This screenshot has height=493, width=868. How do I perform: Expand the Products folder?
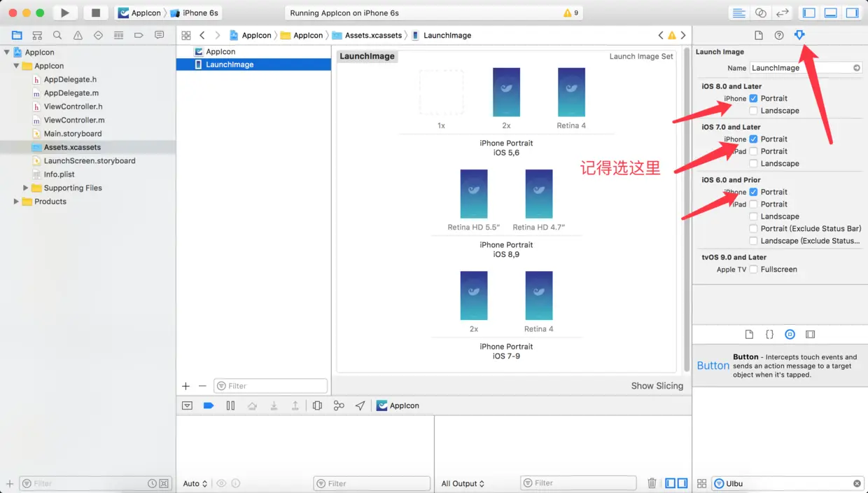(15, 202)
